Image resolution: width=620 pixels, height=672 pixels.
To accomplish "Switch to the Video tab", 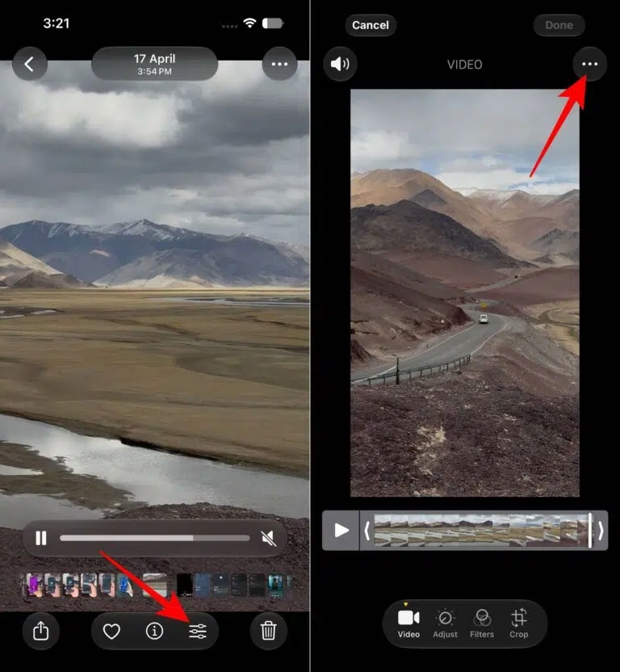I will [408, 624].
